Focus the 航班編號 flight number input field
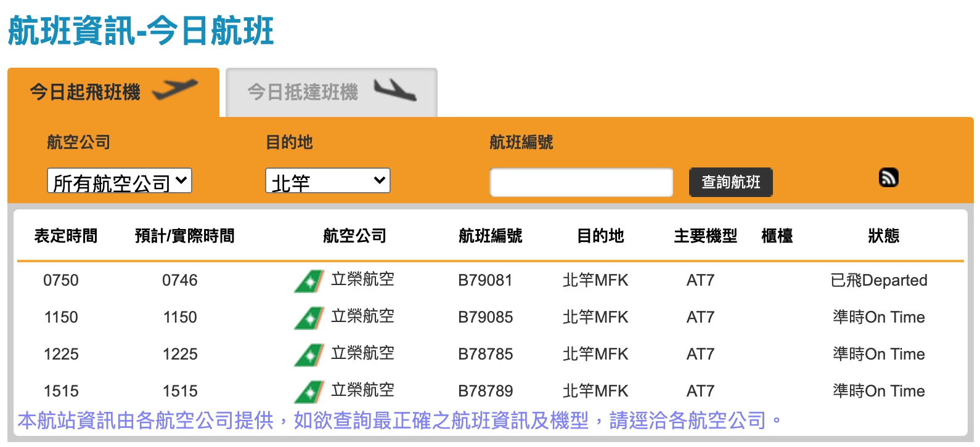980x447 pixels. click(x=581, y=182)
